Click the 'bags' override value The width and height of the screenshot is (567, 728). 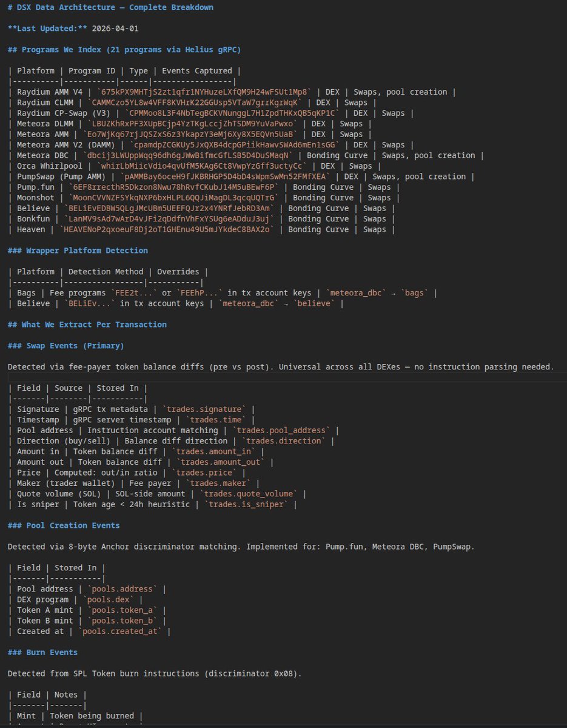point(415,293)
